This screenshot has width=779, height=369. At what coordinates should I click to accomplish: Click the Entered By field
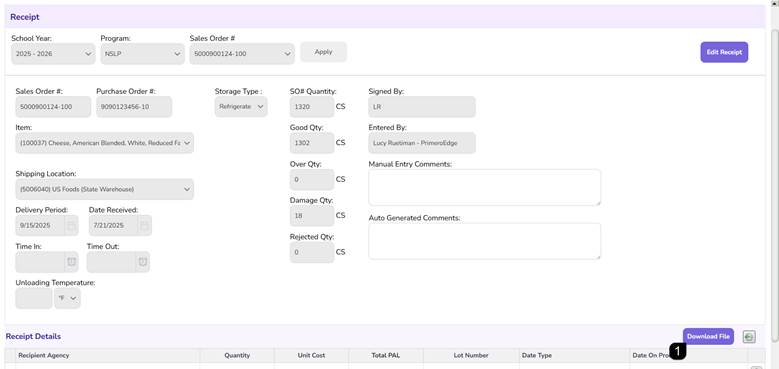[x=422, y=143]
